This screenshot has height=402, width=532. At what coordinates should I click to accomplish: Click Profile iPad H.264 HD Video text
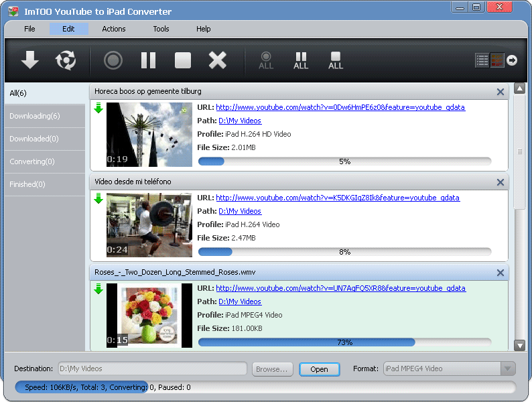click(x=244, y=135)
